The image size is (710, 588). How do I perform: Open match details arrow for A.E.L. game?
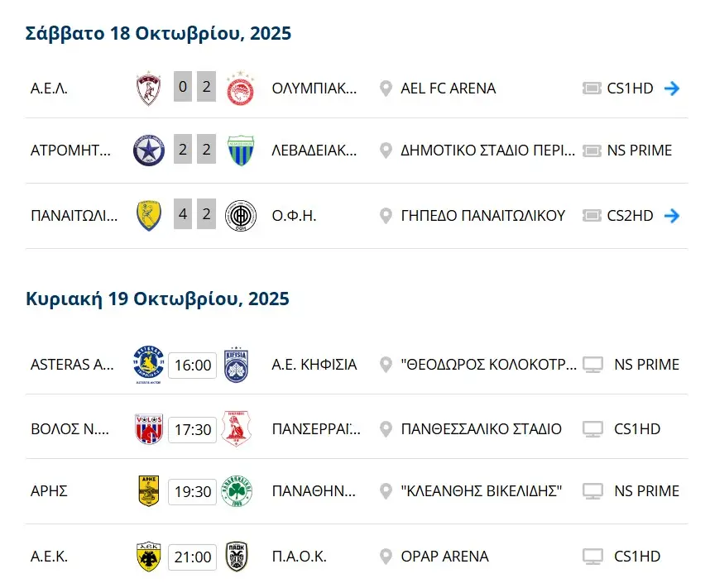672,88
